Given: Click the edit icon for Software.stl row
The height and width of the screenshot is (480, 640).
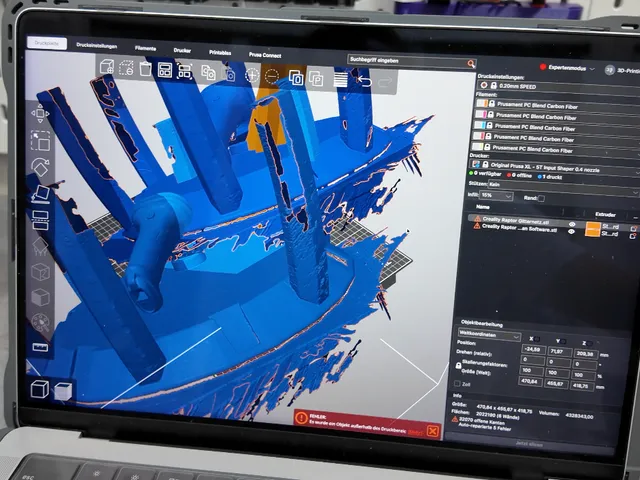Looking at the screenshot, I should coord(633,236).
